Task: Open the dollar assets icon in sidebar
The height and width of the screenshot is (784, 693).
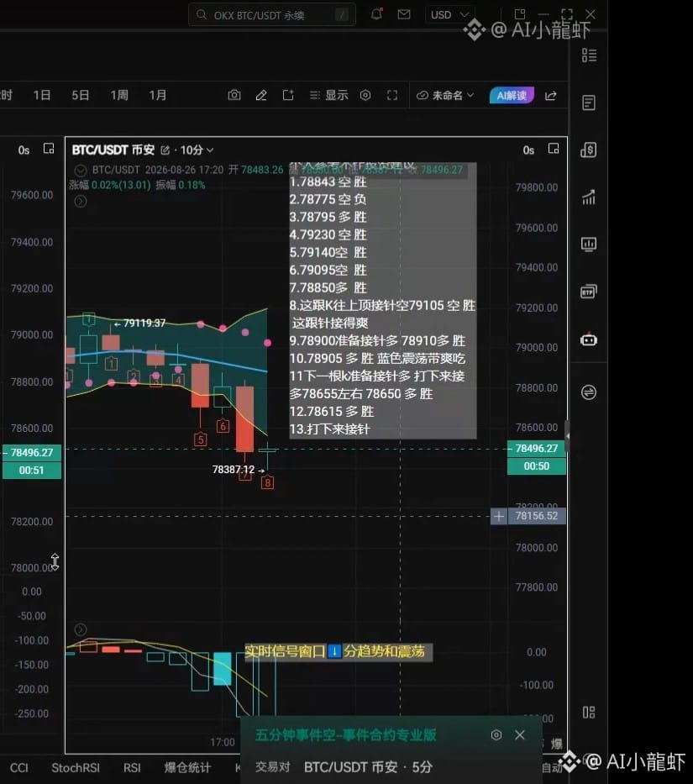Action: [x=589, y=150]
